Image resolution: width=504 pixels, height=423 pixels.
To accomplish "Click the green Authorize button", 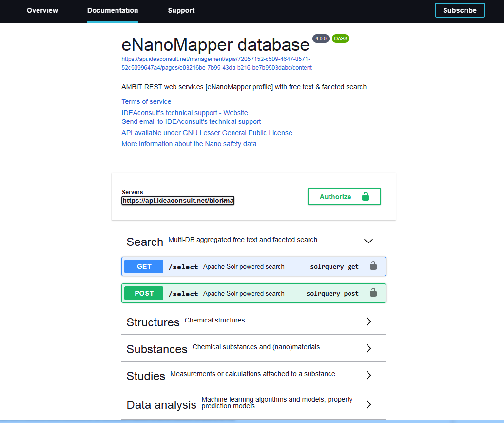I will click(x=344, y=197).
